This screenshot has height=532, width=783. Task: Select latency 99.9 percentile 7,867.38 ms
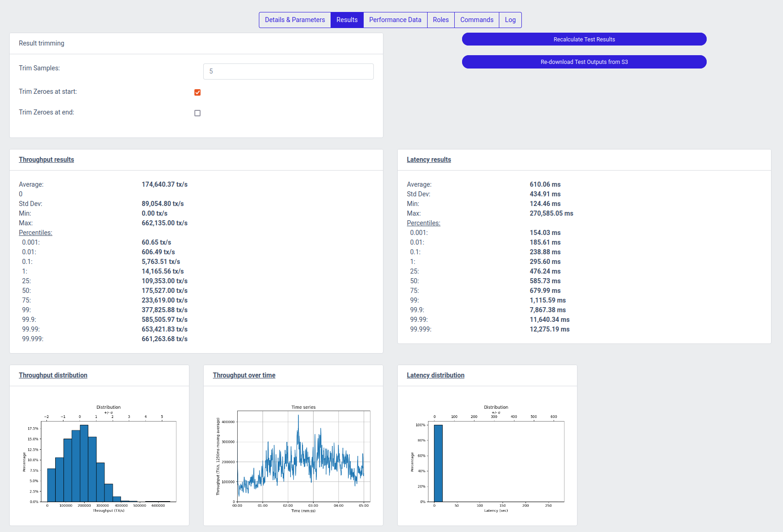pos(548,310)
